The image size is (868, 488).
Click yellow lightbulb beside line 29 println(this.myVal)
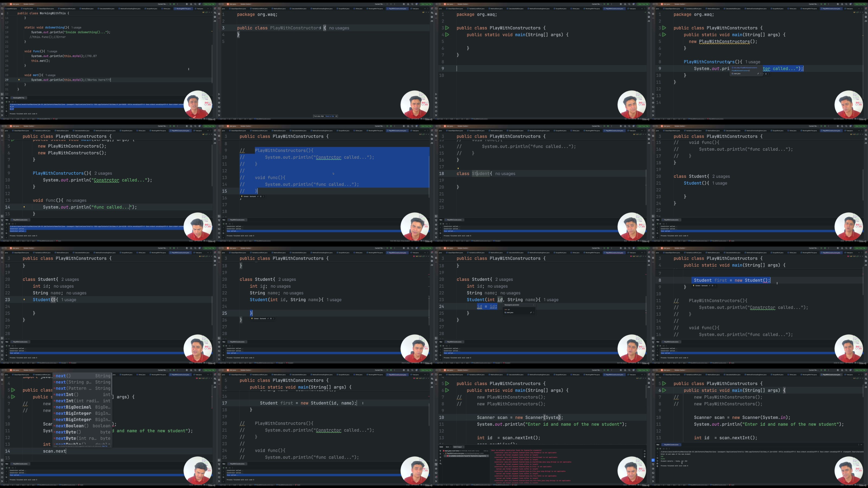pyautogui.click(x=19, y=80)
